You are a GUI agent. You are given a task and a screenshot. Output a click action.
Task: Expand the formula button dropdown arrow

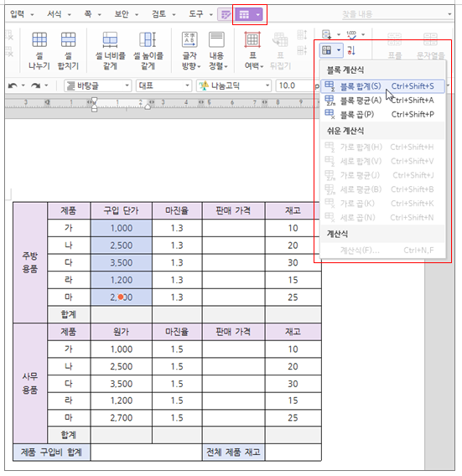(339, 50)
